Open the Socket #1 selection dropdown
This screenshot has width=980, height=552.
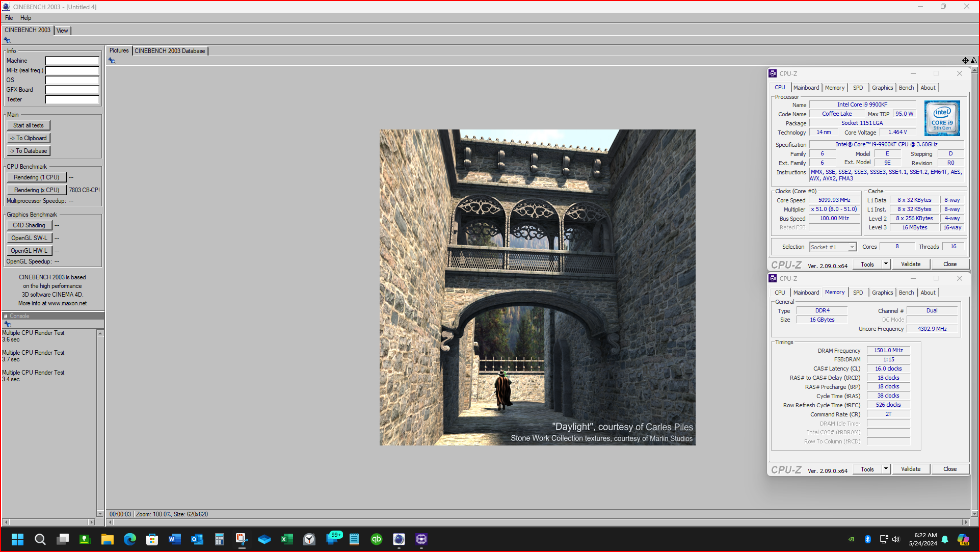tap(852, 247)
